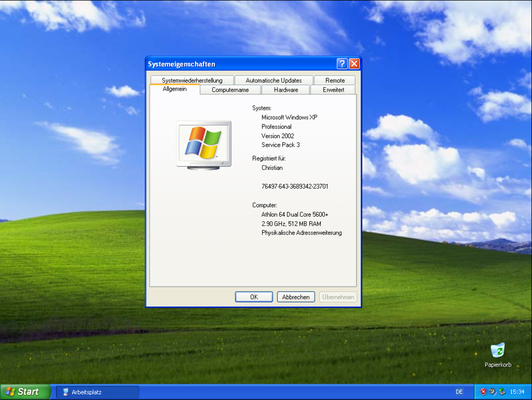Click the Abbrechen button
532x400 pixels.
(x=296, y=297)
